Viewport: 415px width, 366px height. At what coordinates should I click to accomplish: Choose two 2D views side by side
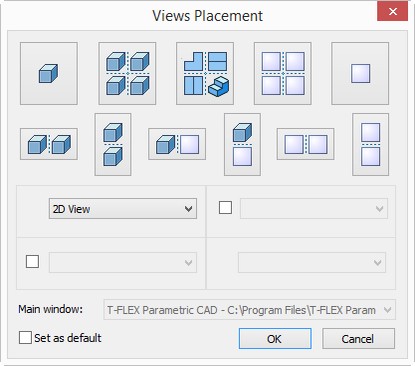pos(305,144)
